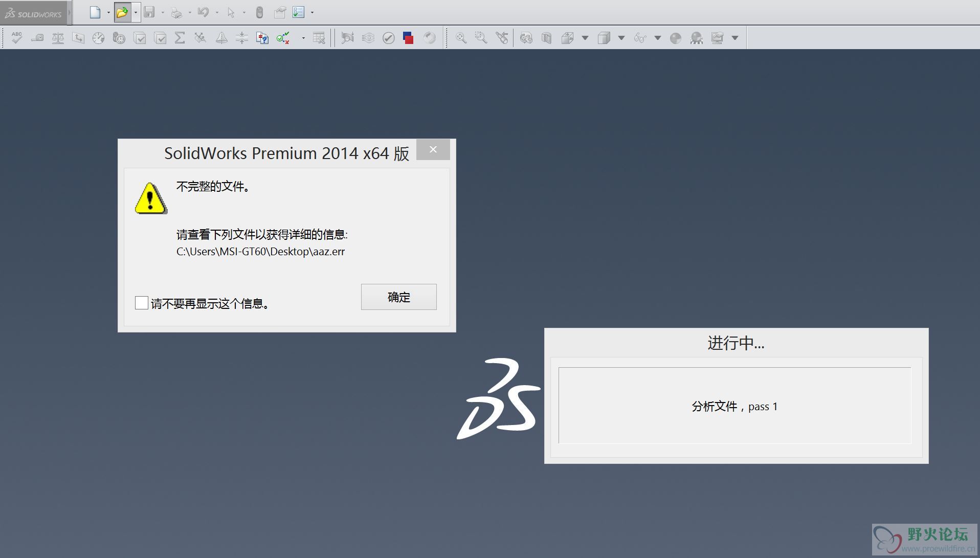980x558 pixels.
Task: Click the Zebra Stripes icon
Action: [368, 38]
